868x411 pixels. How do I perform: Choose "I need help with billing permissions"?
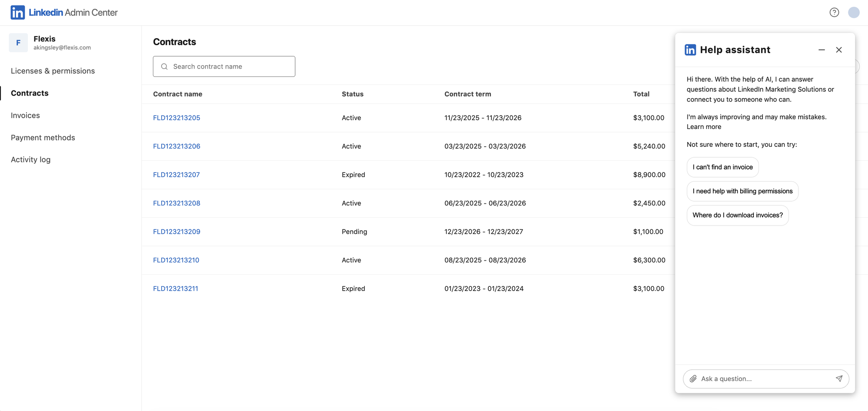[742, 191]
